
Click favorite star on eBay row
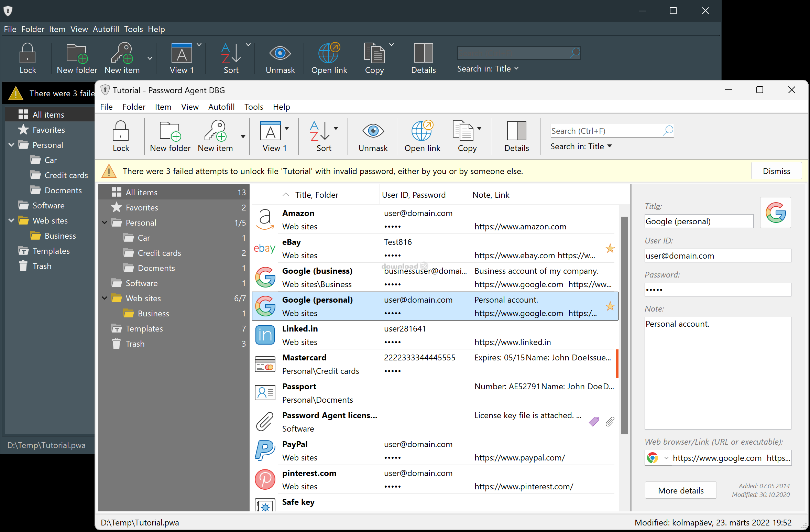coord(610,248)
